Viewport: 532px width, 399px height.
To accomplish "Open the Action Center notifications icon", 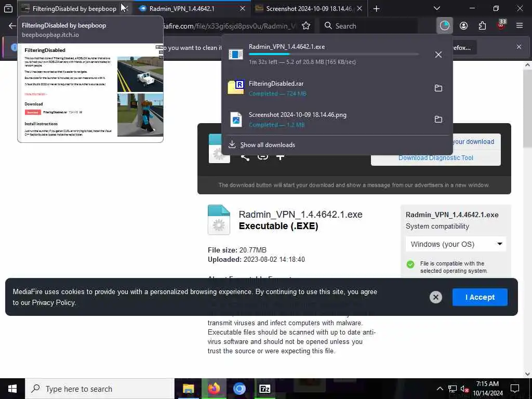I will (x=515, y=389).
